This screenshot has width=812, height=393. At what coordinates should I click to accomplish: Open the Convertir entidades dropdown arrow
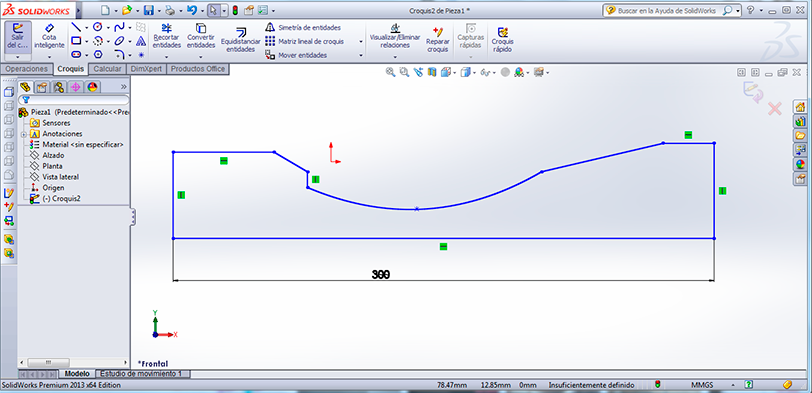click(201, 57)
